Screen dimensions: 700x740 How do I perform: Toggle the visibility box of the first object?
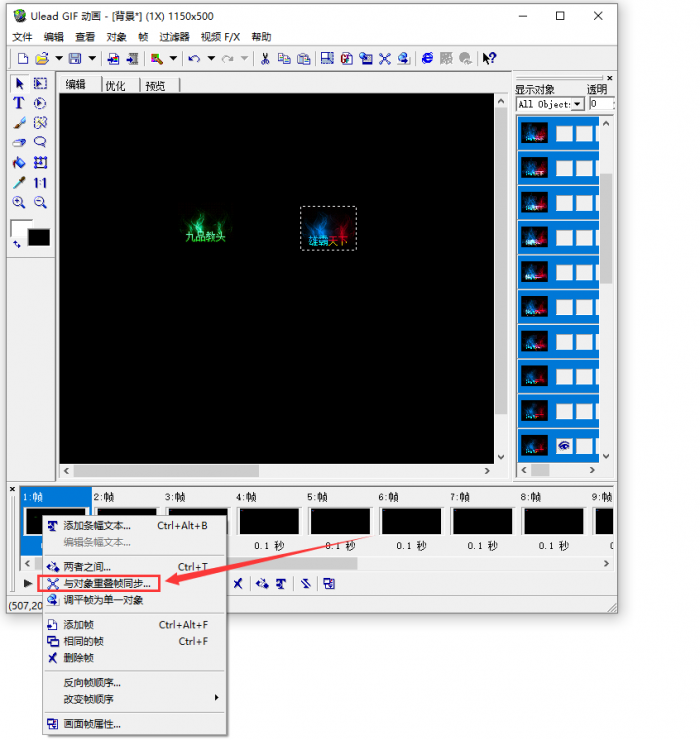coord(563,133)
